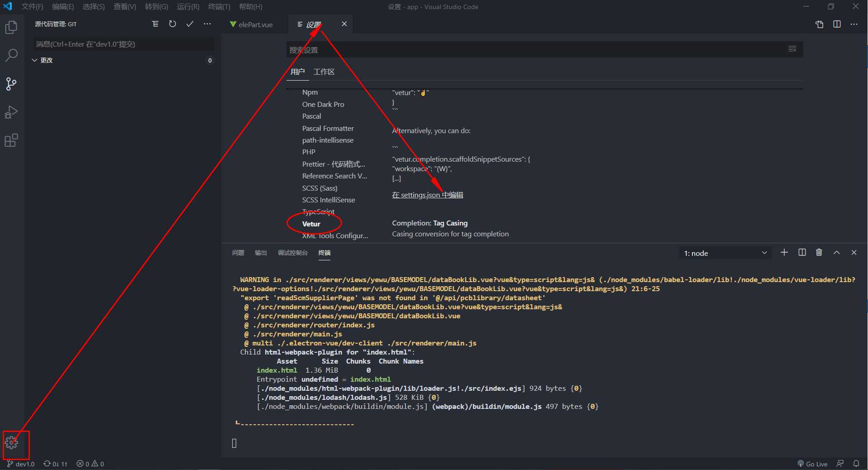868x470 pixels.
Task: Open the Explorer view in activity bar
Action: click(11, 27)
